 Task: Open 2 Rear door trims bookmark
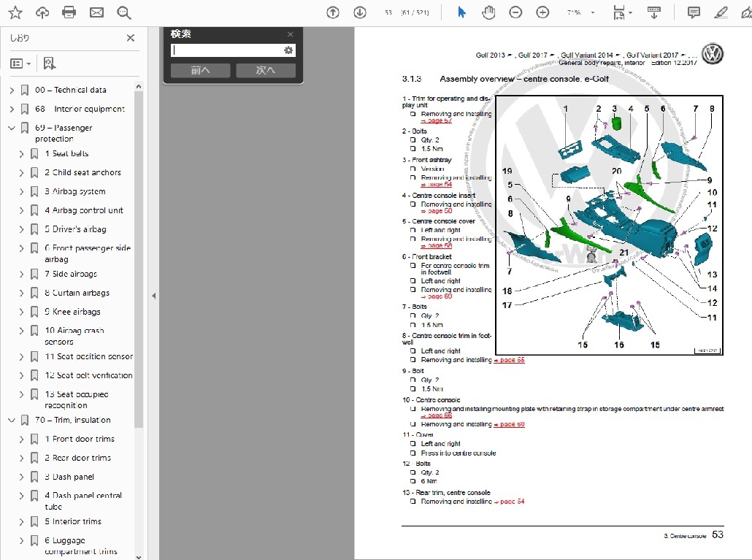(77, 458)
